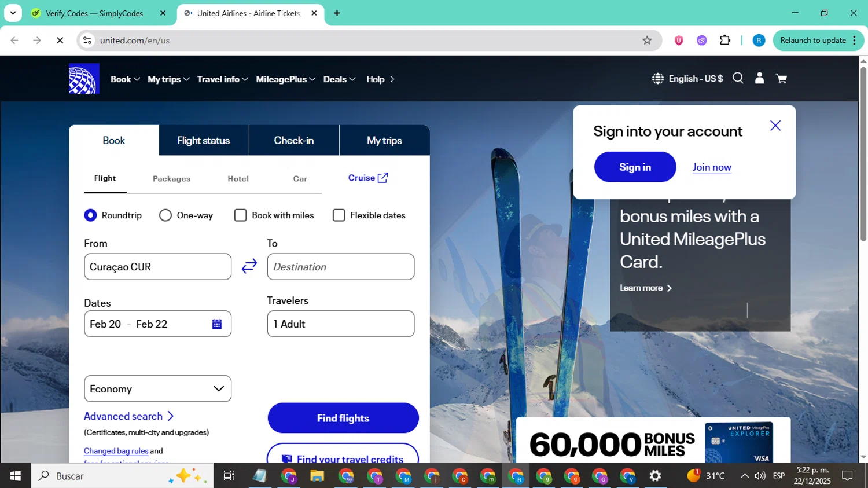Click the Cruise external link icon

(x=383, y=178)
